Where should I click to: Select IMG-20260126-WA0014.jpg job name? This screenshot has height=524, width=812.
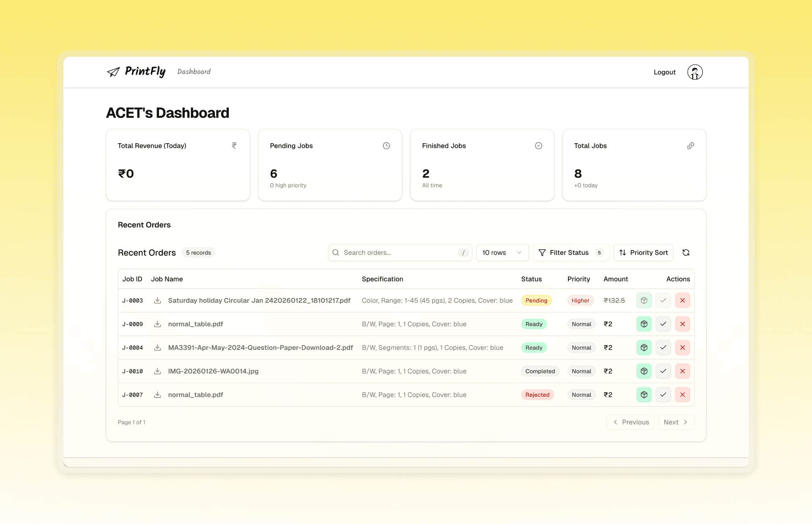click(213, 371)
